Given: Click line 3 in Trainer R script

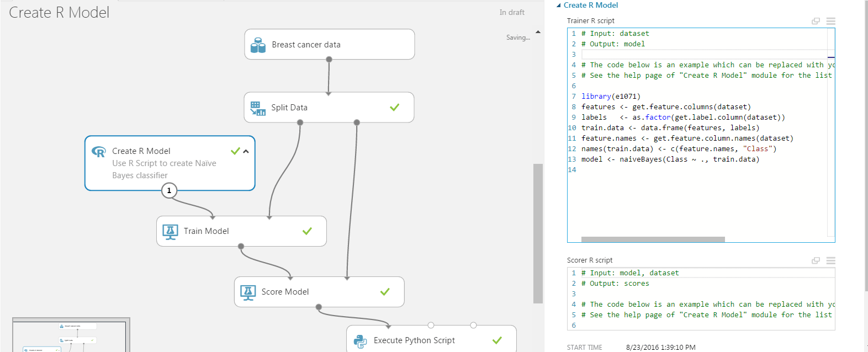Looking at the screenshot, I should pos(701,55).
